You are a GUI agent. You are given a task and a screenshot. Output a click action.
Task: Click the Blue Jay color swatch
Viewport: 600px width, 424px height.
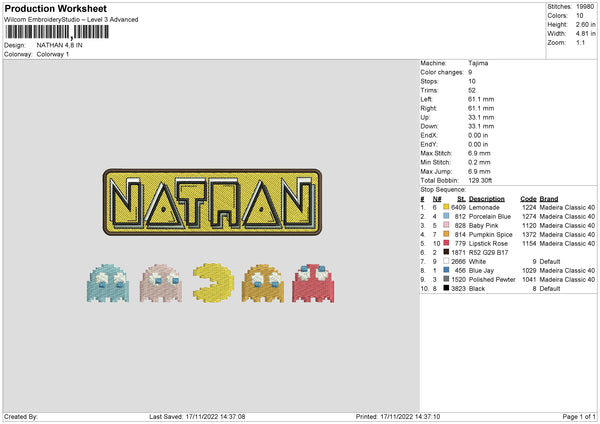coord(446,270)
